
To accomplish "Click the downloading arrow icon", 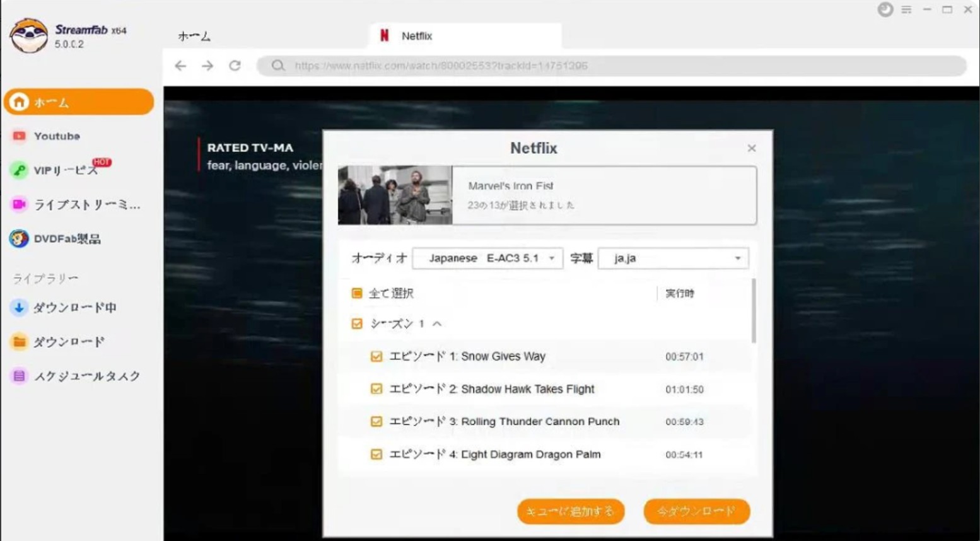I will 19,308.
